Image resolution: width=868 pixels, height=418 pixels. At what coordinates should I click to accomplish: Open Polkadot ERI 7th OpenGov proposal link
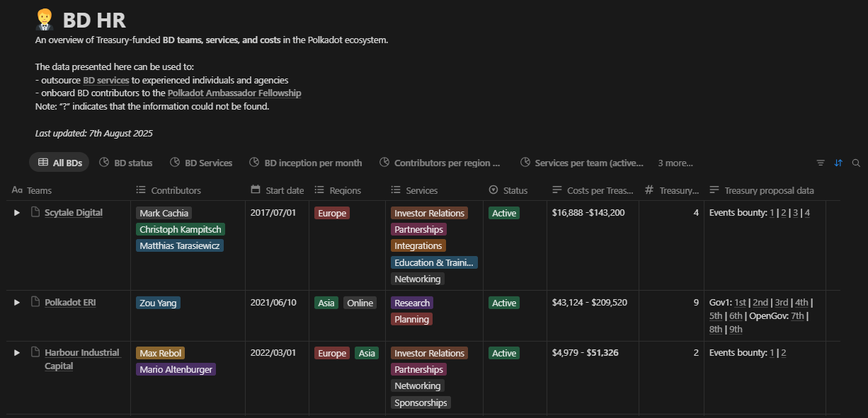coord(797,316)
